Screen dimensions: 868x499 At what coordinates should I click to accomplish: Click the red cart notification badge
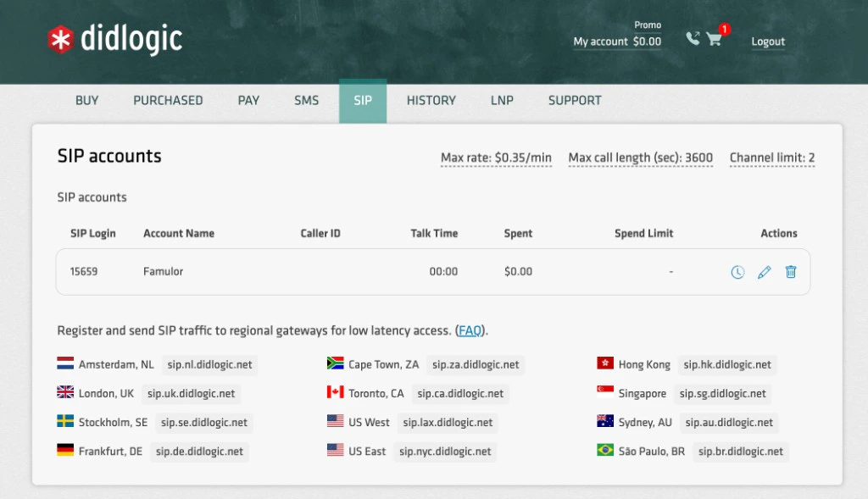pos(724,29)
